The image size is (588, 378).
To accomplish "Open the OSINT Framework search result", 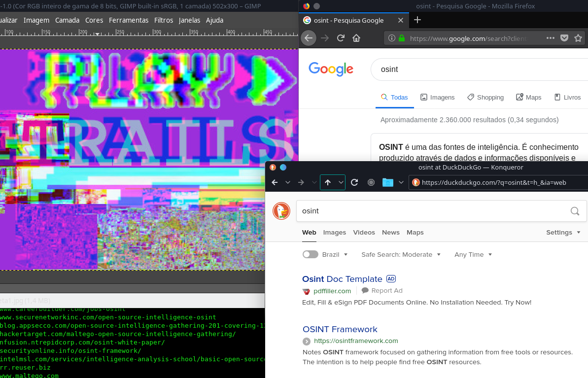I will point(340,329).
